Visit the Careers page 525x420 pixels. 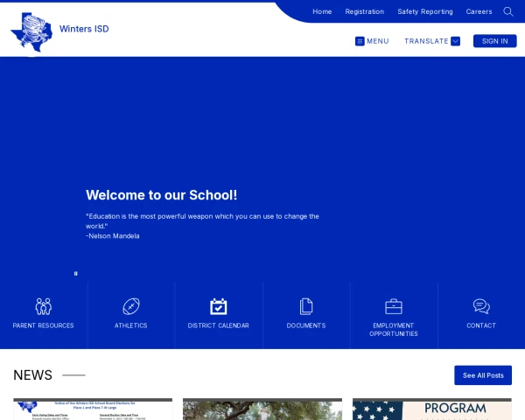479,11
